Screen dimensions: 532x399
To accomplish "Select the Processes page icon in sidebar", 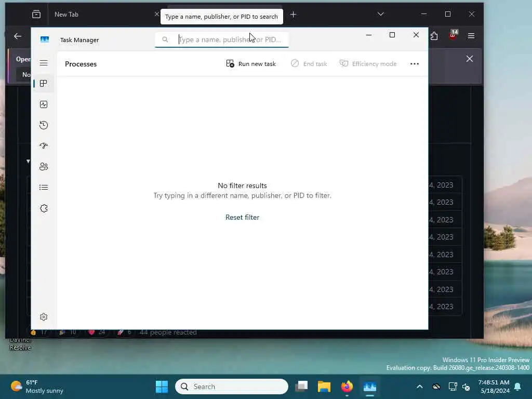I will [44, 84].
